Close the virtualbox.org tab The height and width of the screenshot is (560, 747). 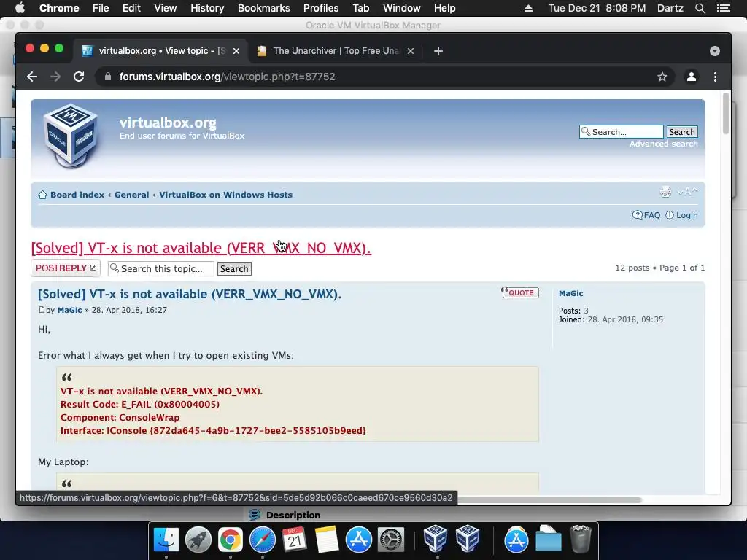pyautogui.click(x=236, y=51)
